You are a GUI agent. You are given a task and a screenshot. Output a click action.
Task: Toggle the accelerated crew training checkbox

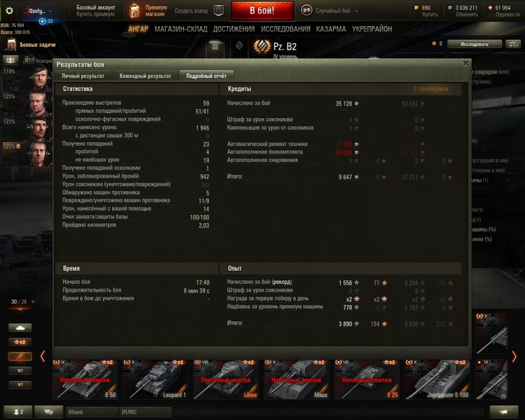tap(31, 60)
